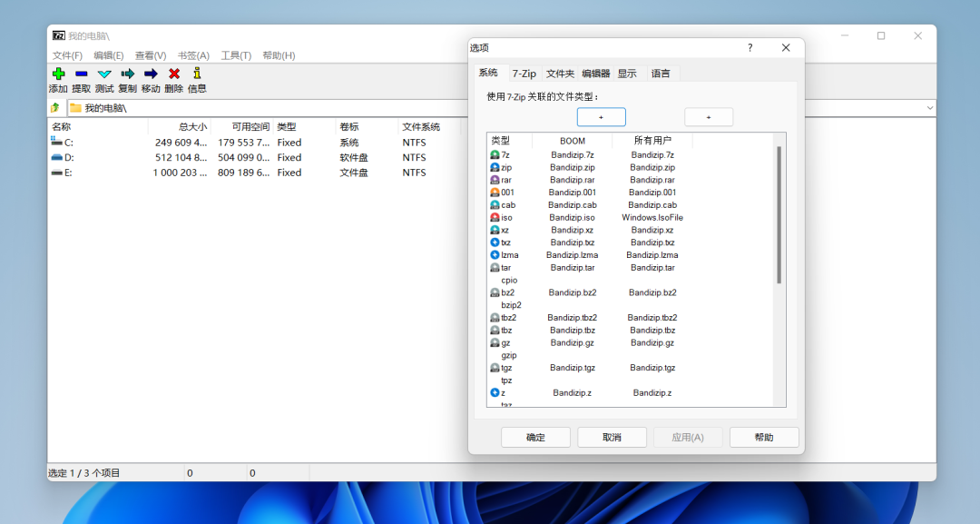Image resolution: width=980 pixels, height=524 pixels.
Task: Close the 选项 dialog
Action: 786,47
